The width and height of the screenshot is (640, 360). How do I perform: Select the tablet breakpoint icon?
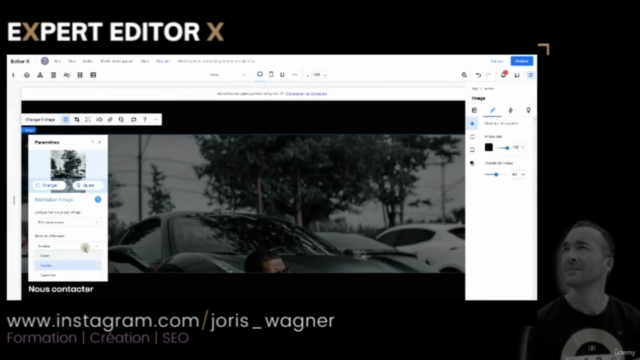271,75
